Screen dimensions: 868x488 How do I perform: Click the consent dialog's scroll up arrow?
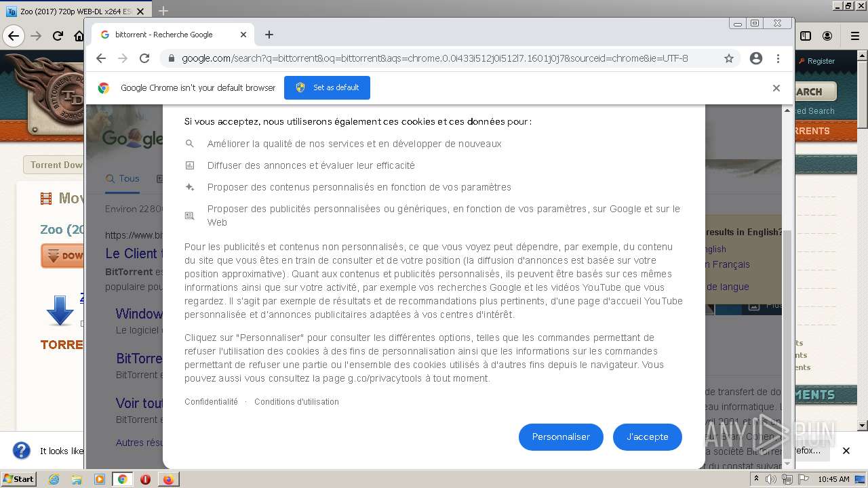(x=787, y=110)
